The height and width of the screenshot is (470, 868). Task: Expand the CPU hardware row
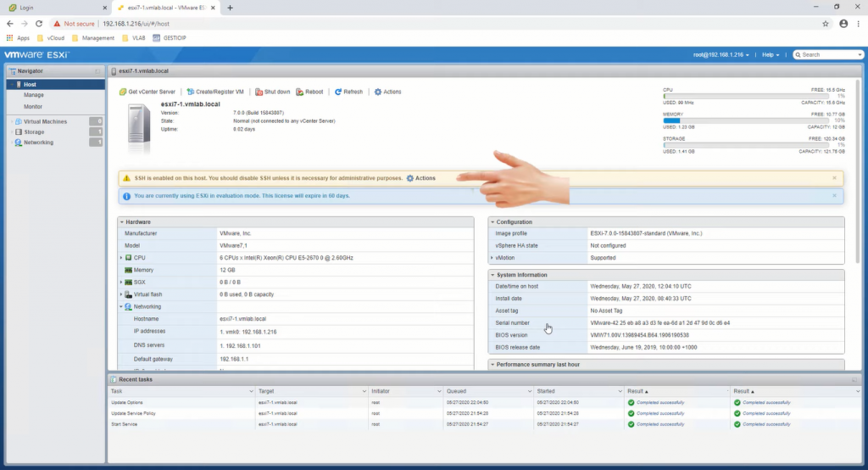click(121, 257)
